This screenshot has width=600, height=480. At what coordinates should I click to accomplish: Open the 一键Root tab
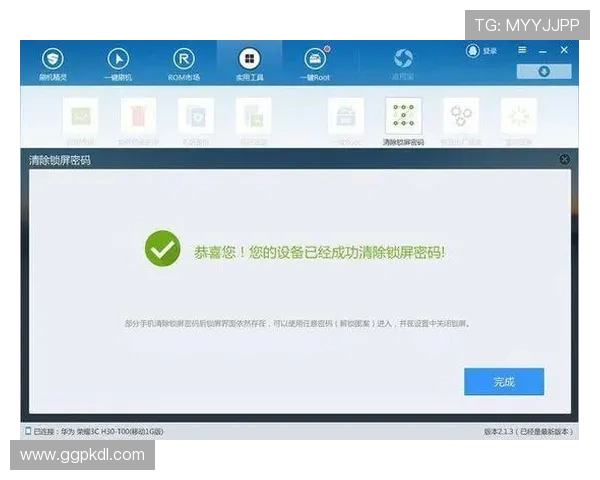pos(315,64)
